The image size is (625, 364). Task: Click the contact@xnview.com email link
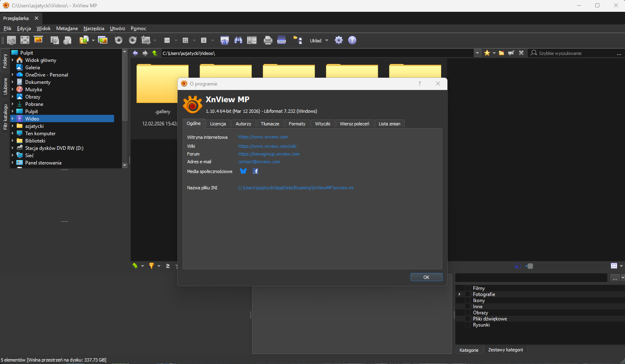point(259,162)
